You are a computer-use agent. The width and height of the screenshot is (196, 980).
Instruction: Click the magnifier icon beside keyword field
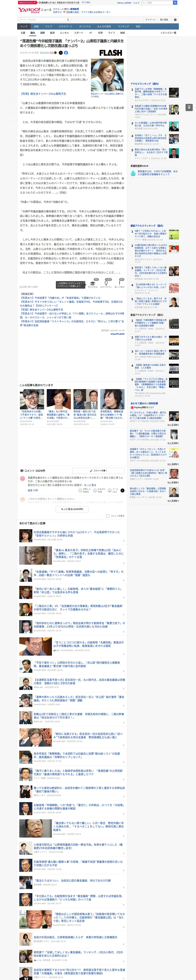click(68, 20)
